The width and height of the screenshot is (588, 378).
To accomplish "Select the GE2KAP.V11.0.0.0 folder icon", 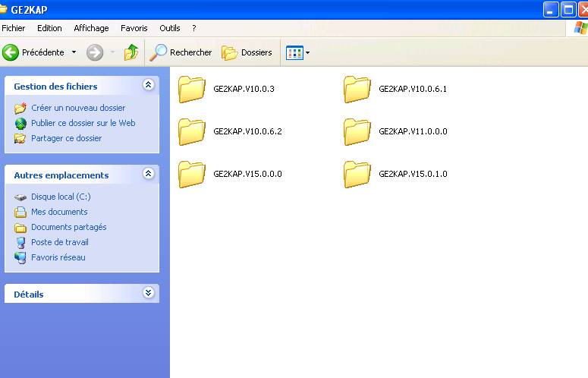I will tap(357, 131).
